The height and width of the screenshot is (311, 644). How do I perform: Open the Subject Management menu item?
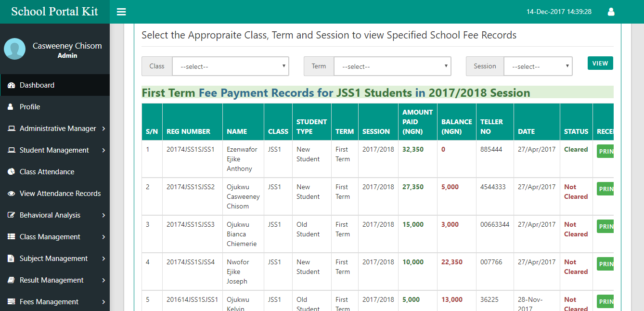[53, 259]
